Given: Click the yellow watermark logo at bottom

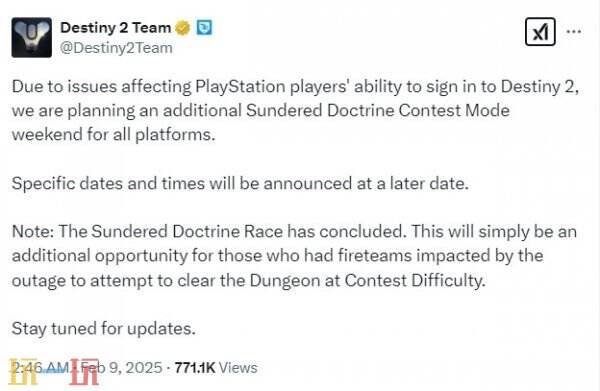Looking at the screenshot, I should [24, 371].
